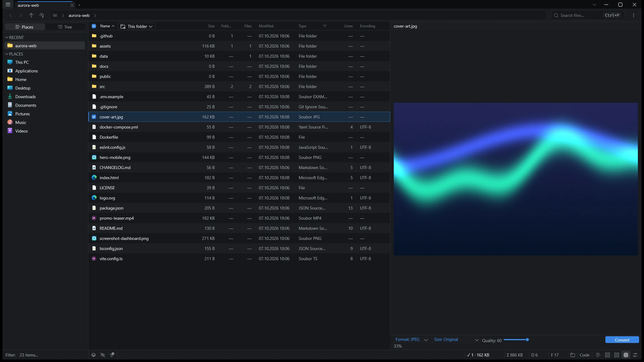Open the title bar dropdown chevron
The image size is (644, 362).
[x=594, y=5]
